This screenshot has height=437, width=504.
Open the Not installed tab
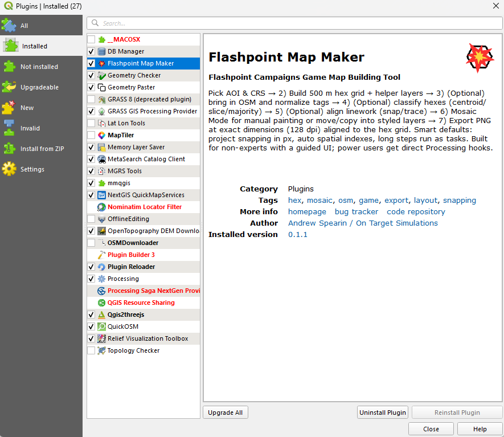coord(41,67)
